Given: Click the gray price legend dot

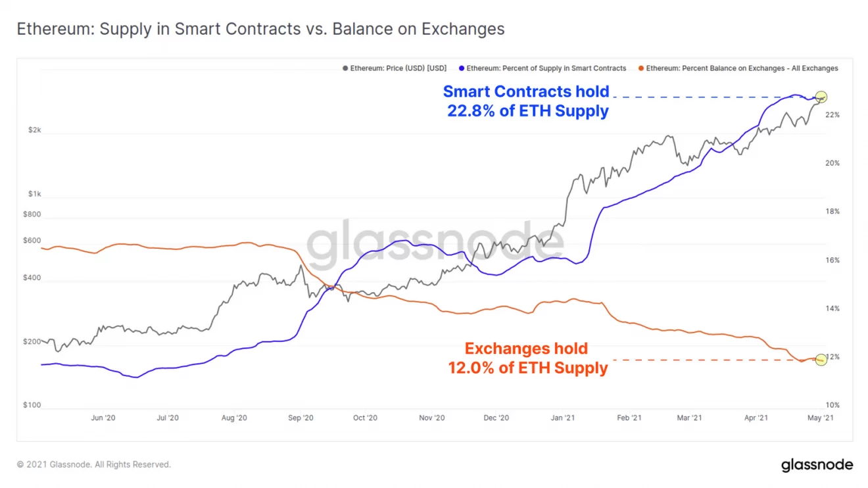Looking at the screenshot, I should tap(345, 68).
